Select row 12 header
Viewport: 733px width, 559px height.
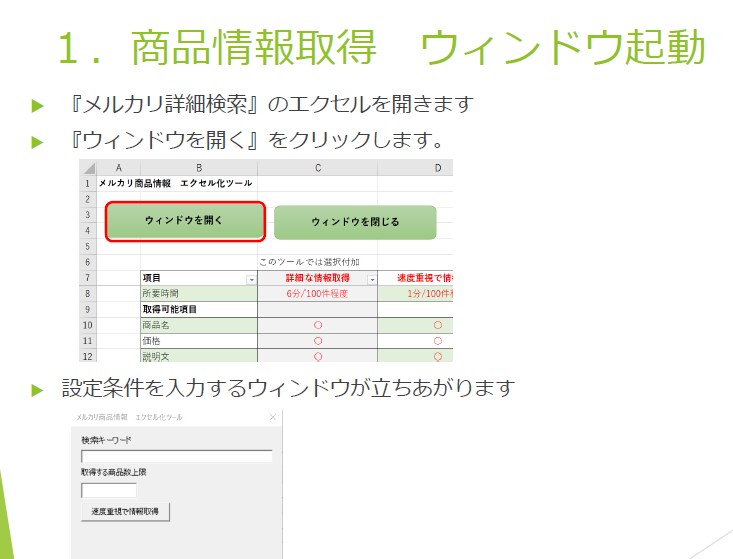(88, 356)
